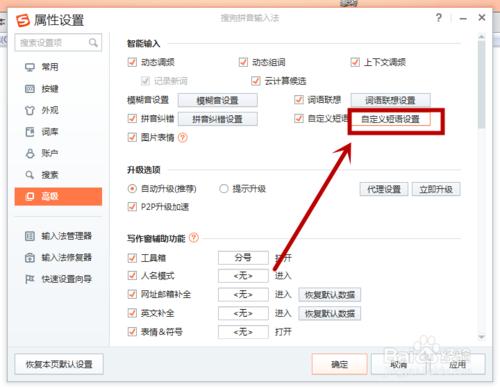
Task: Toggle the 动态调频 checkbox
Action: pyautogui.click(x=132, y=62)
